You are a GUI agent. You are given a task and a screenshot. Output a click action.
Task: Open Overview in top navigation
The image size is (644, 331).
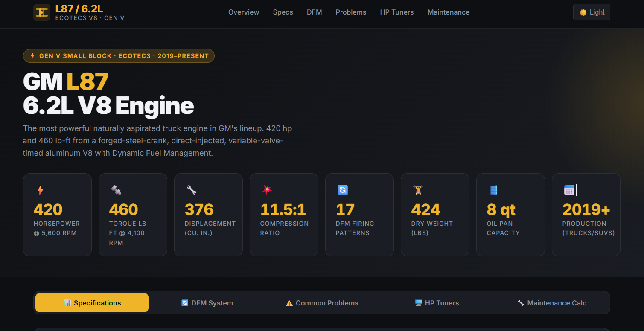(244, 12)
